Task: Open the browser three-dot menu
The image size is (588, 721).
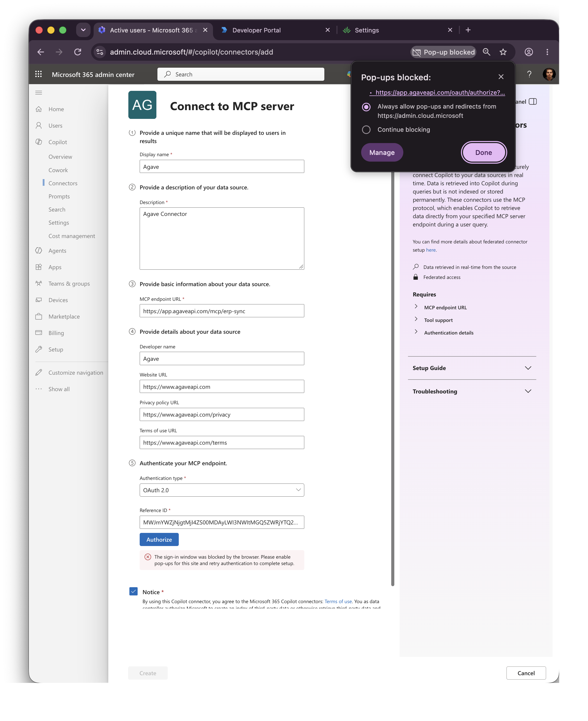Action: 547,52
